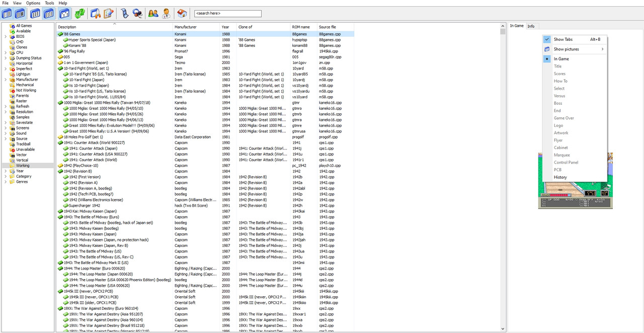The width and height of the screenshot is (644, 333).
Task: Click the green icon beside '96 Flag Rally
Action: tap(60, 51)
